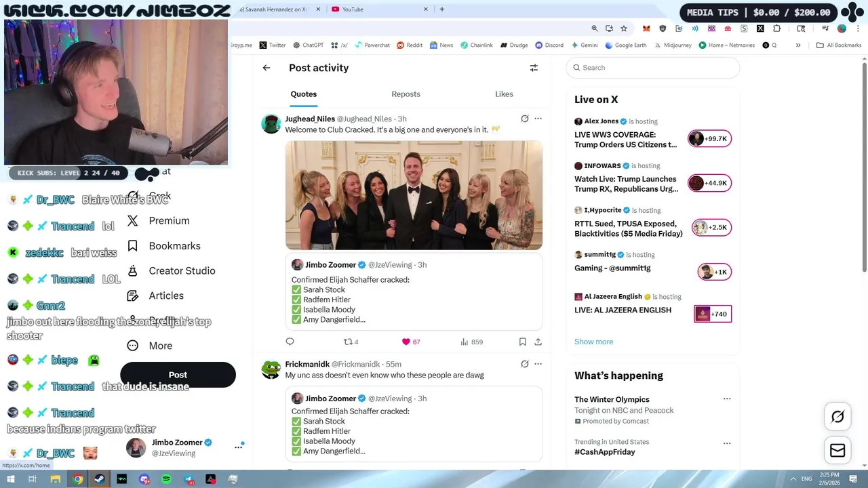The height and width of the screenshot is (488, 868).
Task: Click the Grok icon on Frickmanidk's post
Action: pos(524,364)
